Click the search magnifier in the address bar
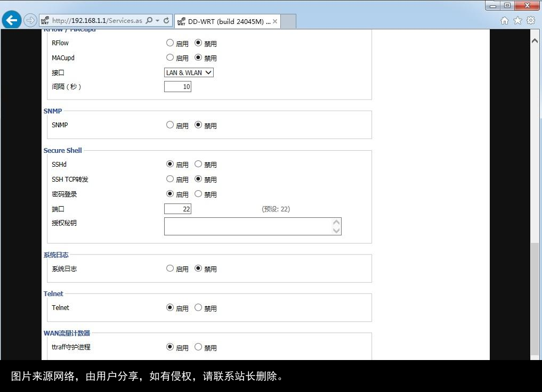 [x=149, y=20]
